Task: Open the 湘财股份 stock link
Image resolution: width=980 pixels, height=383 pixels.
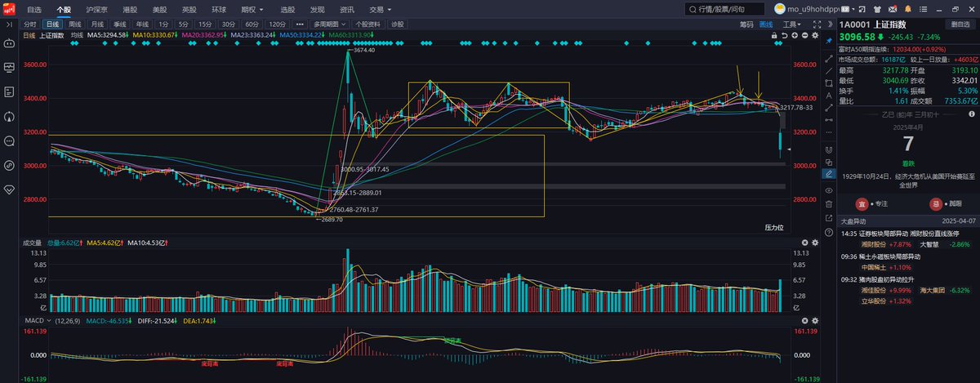Action: coord(873,243)
